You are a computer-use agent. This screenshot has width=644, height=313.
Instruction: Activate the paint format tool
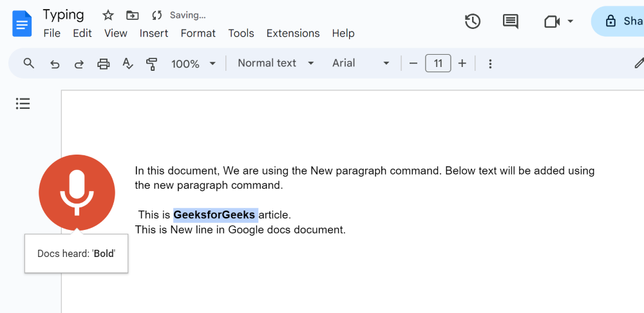point(152,64)
